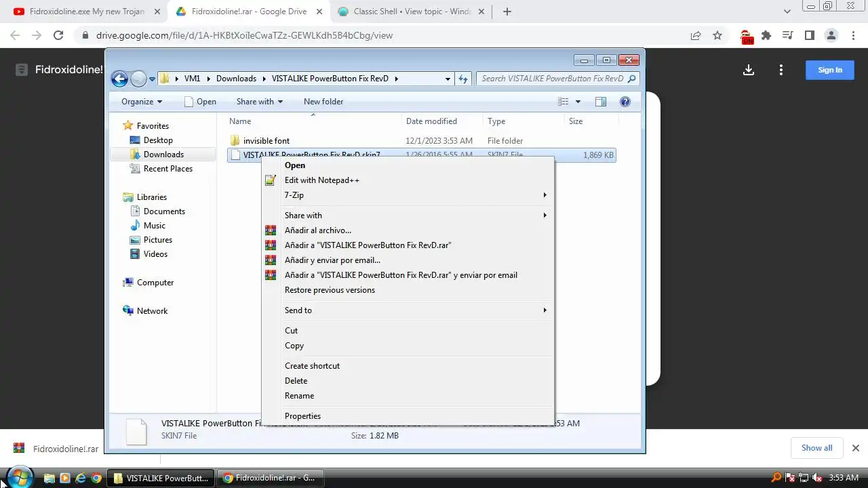
Task: Click the Downloads breadcrumb segment
Action: pyautogui.click(x=236, y=79)
